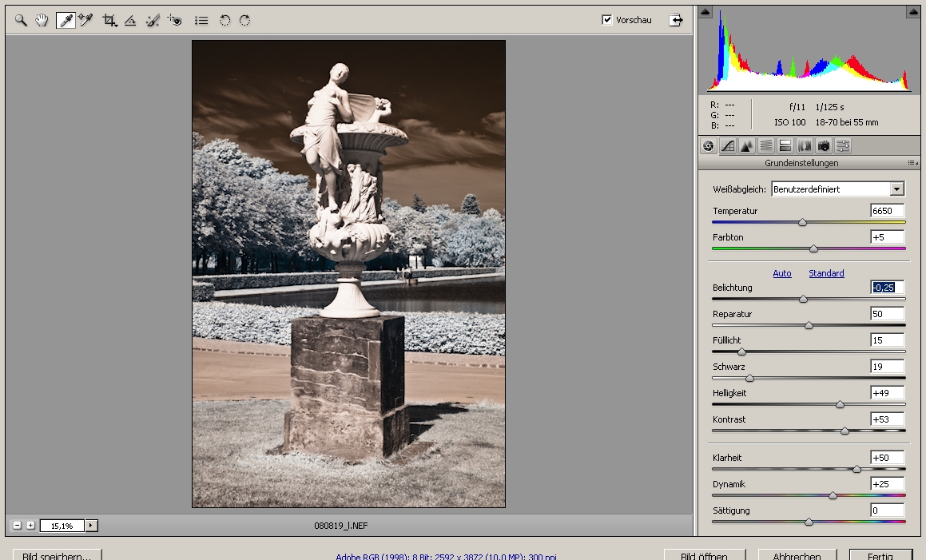Open Grundeinstellungen panel flyout menu
This screenshot has width=926, height=560.
(x=912, y=163)
